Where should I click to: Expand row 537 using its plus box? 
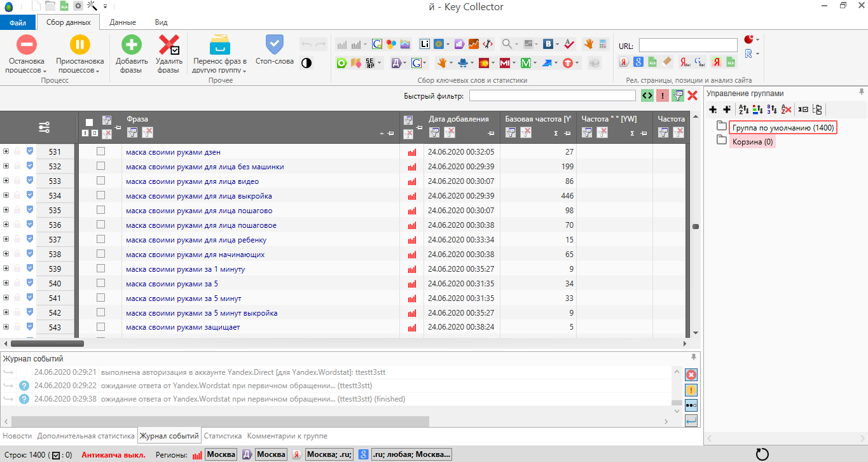(6, 240)
